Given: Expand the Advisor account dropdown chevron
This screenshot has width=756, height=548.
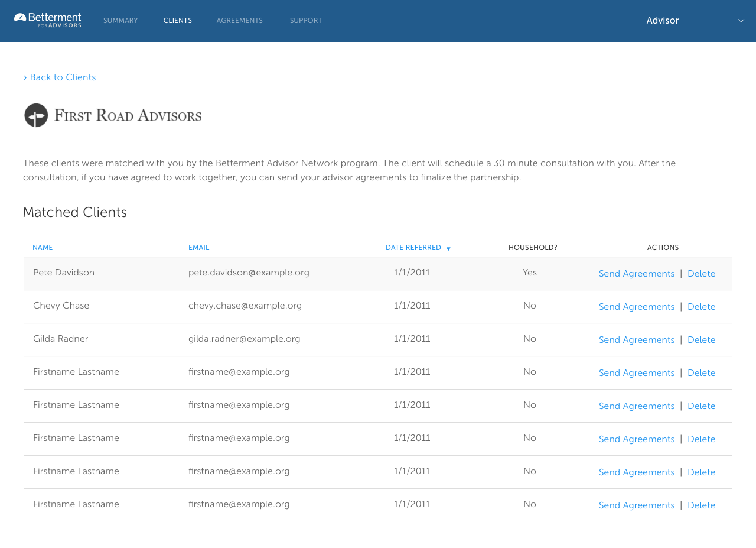Looking at the screenshot, I should 741,21.
